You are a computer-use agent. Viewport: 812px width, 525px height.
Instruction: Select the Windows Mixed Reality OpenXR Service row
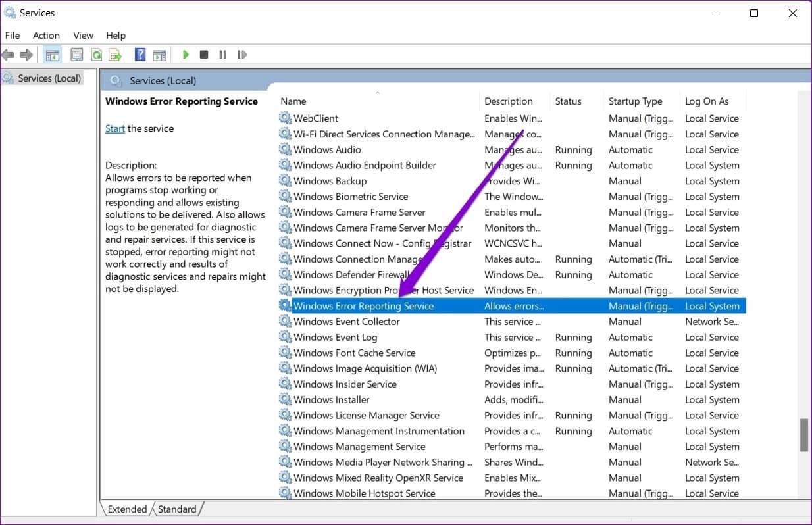coord(512,478)
